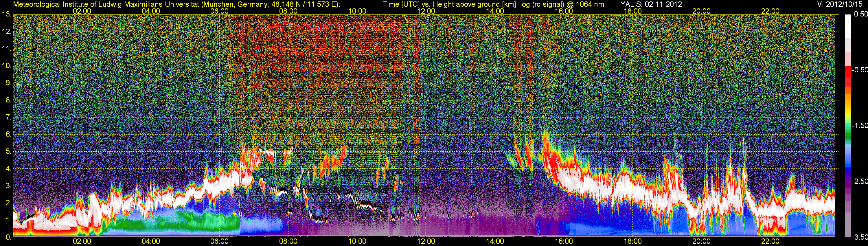
Task: Click the 9. km height axis label
Action: point(8,83)
